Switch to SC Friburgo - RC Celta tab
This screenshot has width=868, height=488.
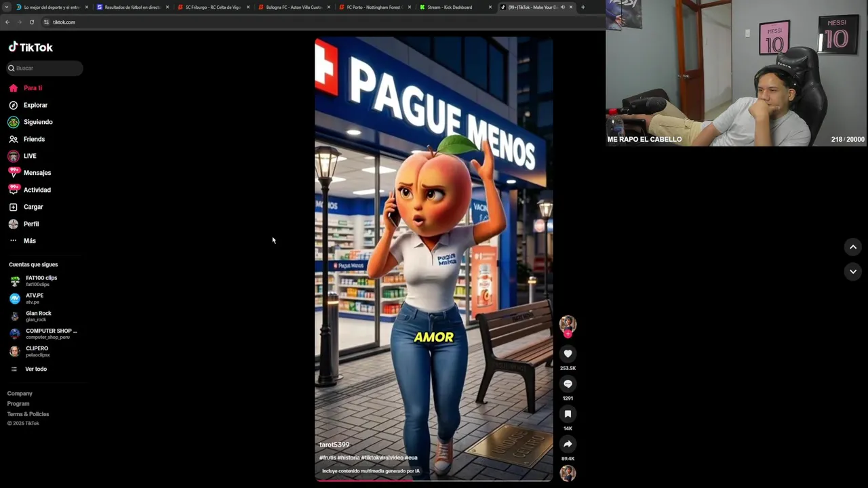point(213,7)
